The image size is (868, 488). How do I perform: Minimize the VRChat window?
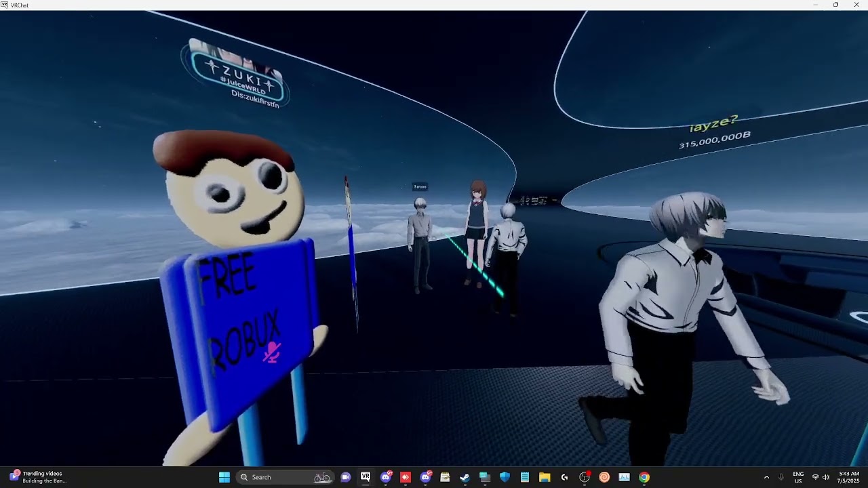pyautogui.click(x=816, y=5)
